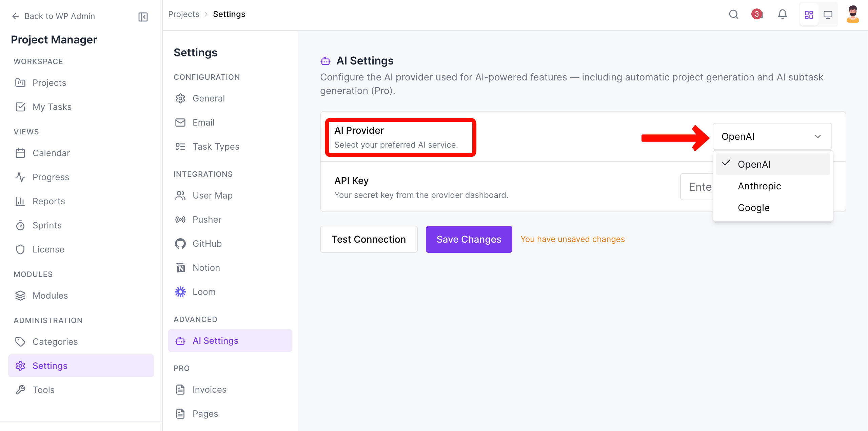The height and width of the screenshot is (431, 868).
Task: Select Anthropic as the AI provider
Action: [x=759, y=186]
